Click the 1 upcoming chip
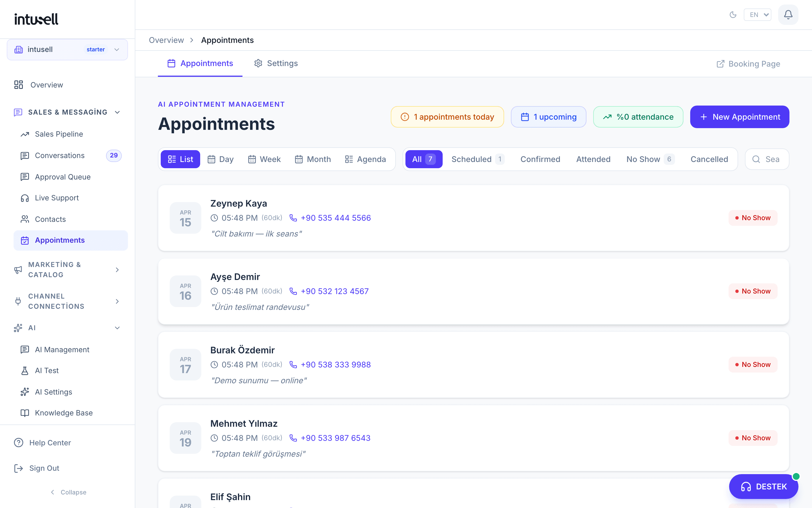 click(x=548, y=117)
